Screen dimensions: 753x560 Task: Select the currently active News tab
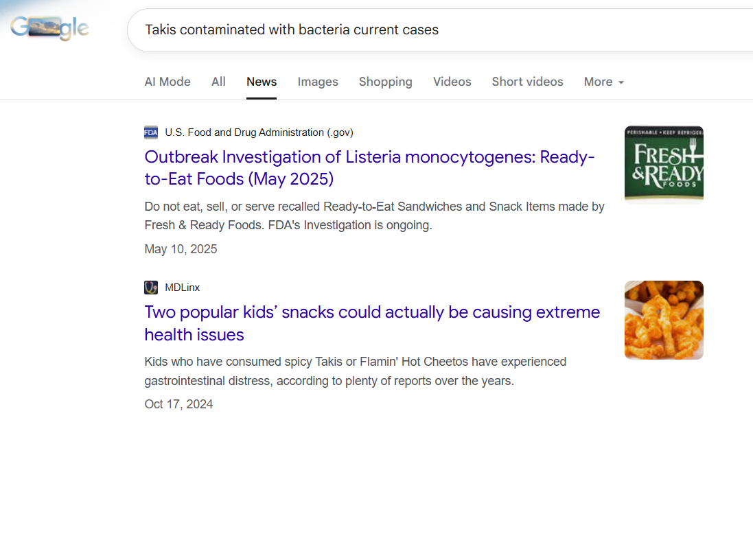[x=261, y=82]
